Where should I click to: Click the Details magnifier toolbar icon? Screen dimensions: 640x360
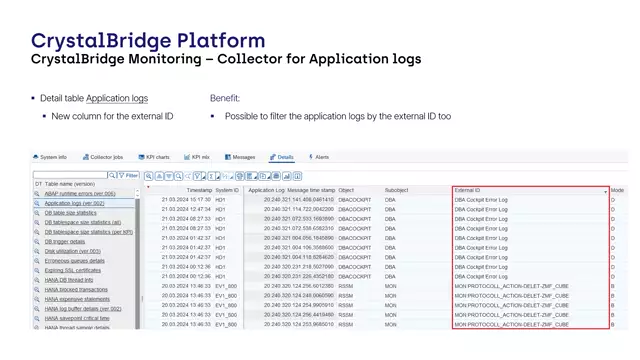pos(149,176)
